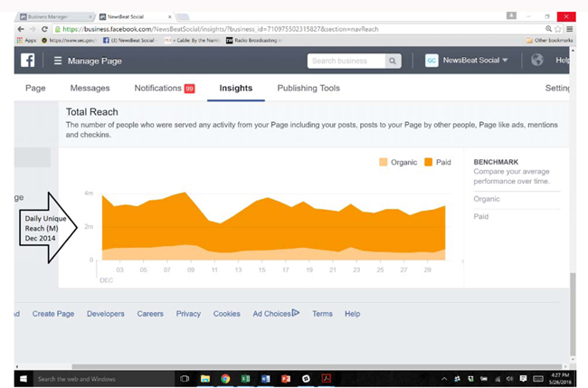The image size is (588, 388).
Task: Open the Publishing Tools tab
Action: click(x=308, y=88)
